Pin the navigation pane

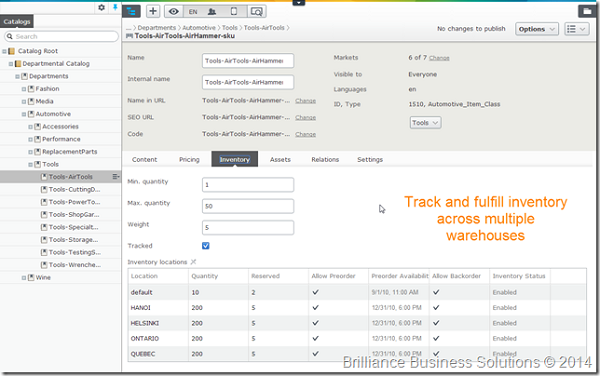click(115, 7)
